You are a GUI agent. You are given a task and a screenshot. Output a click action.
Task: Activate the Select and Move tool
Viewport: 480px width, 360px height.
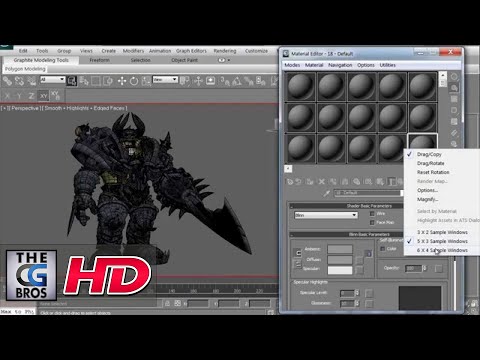pos(122,81)
